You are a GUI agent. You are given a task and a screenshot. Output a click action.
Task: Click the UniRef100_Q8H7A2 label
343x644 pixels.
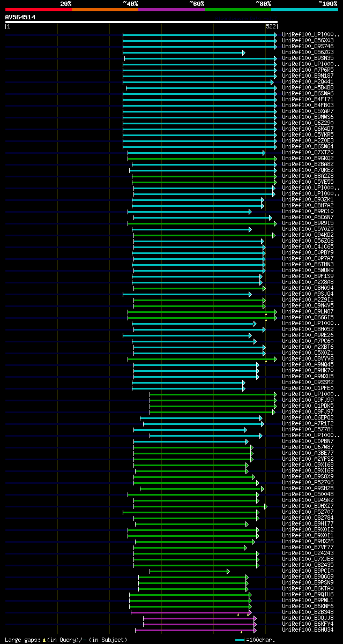click(x=308, y=205)
